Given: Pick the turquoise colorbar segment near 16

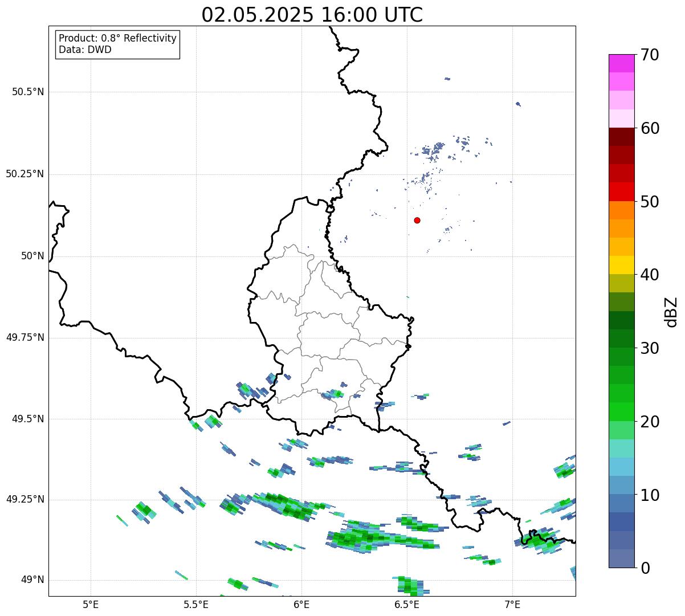Looking at the screenshot, I should coord(622,448).
